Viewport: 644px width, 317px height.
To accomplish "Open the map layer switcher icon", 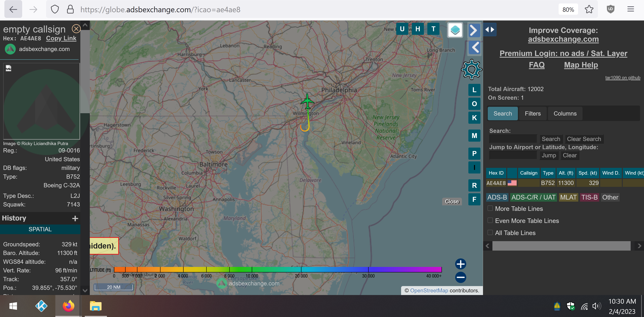I will 455,30.
